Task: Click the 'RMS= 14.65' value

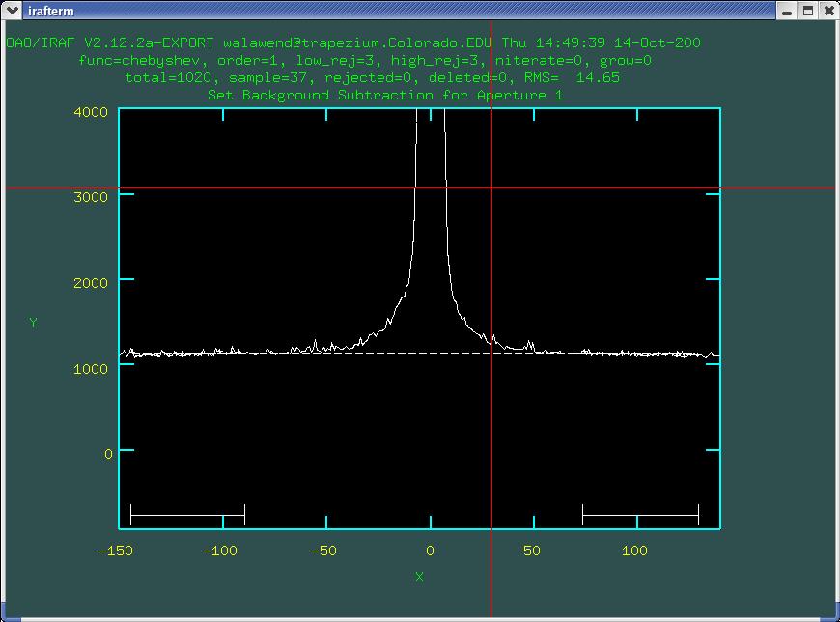Action: [x=572, y=77]
